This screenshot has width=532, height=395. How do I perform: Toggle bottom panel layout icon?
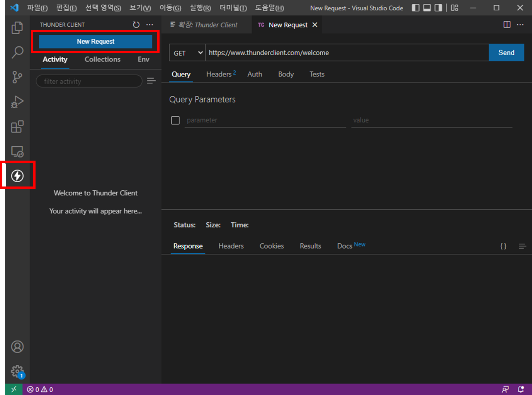427,8
